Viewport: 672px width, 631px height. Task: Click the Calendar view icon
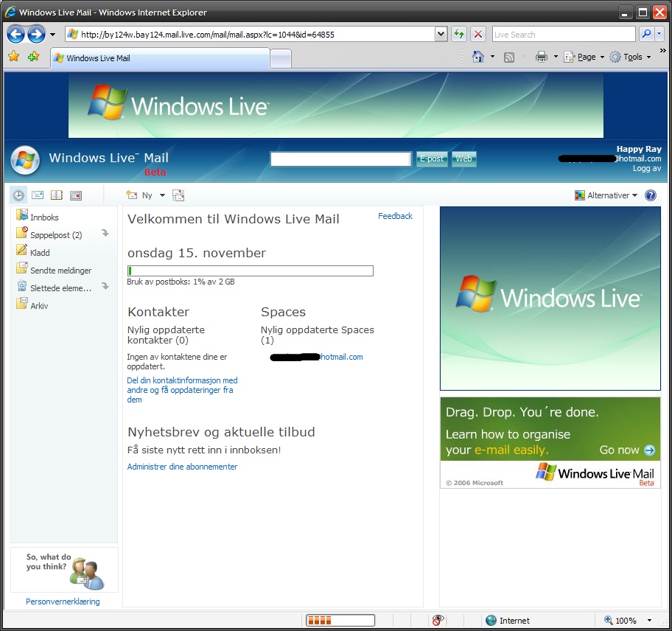tap(76, 195)
